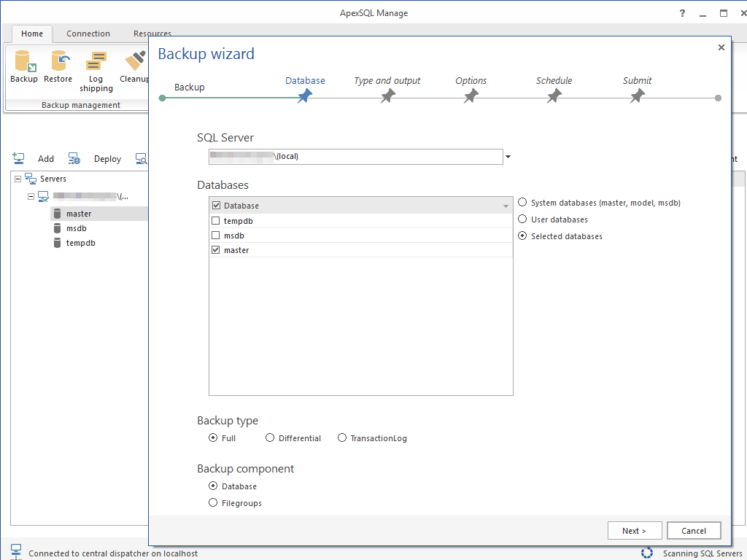Click the Deploy label in toolbar
The height and width of the screenshot is (560, 747).
[107, 158]
